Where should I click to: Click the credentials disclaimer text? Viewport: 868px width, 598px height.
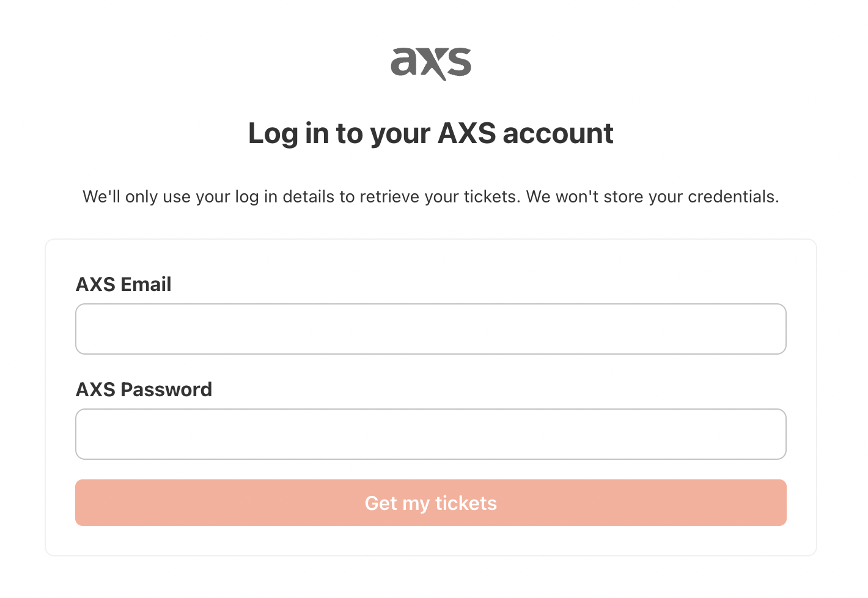[430, 196]
